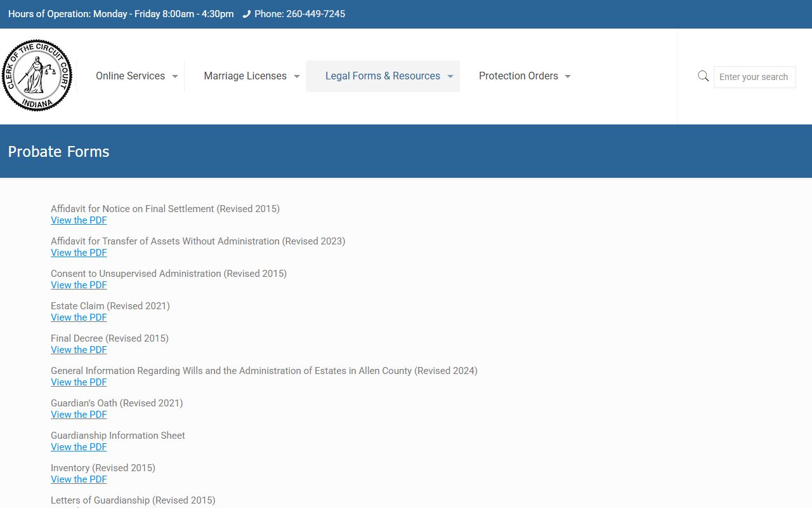
Task: Click the 'Probate Forms' page heading
Action: click(x=58, y=152)
